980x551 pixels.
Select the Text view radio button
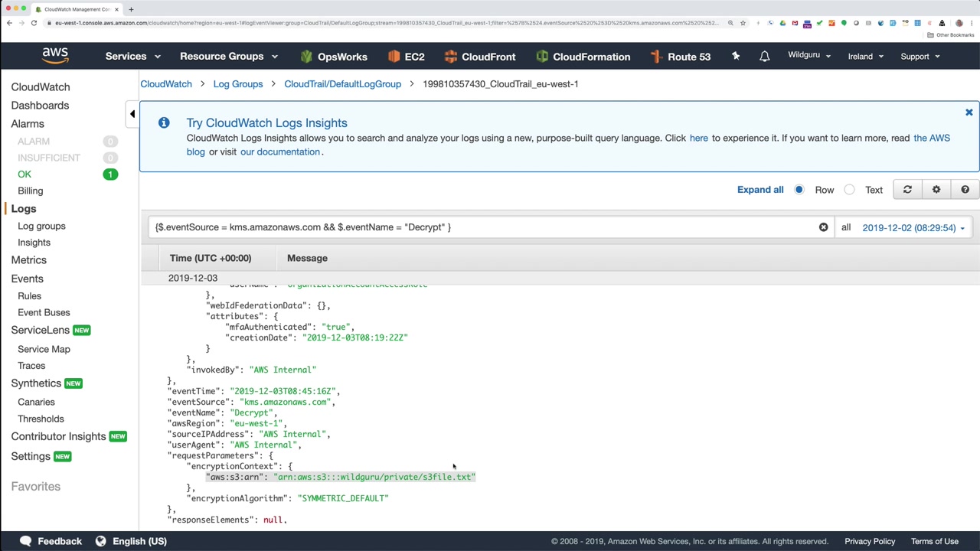[850, 190]
